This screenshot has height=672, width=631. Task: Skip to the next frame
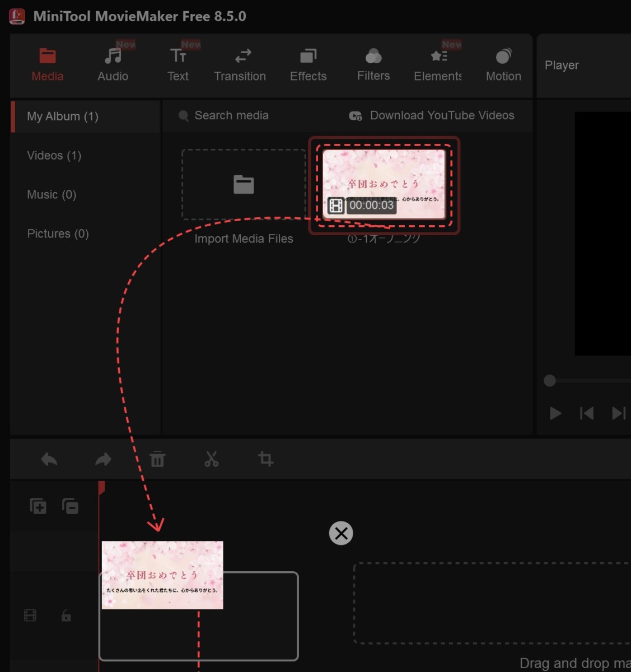pos(618,413)
